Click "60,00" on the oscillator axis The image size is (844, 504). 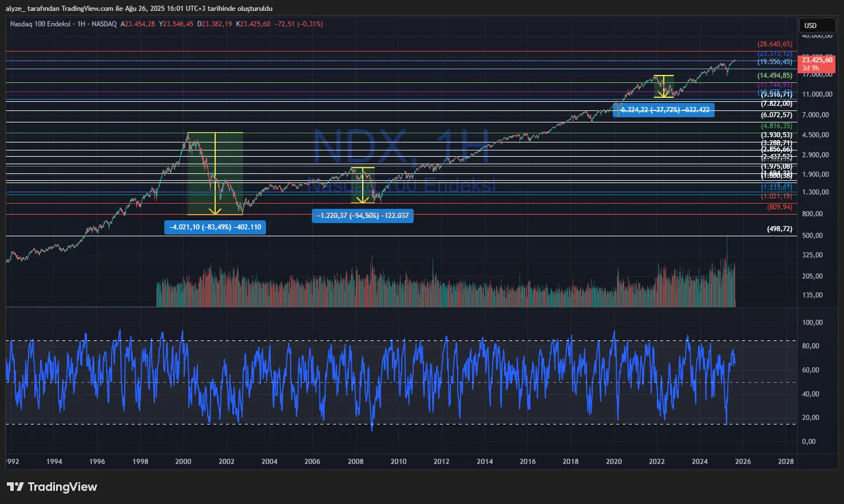tap(811, 370)
